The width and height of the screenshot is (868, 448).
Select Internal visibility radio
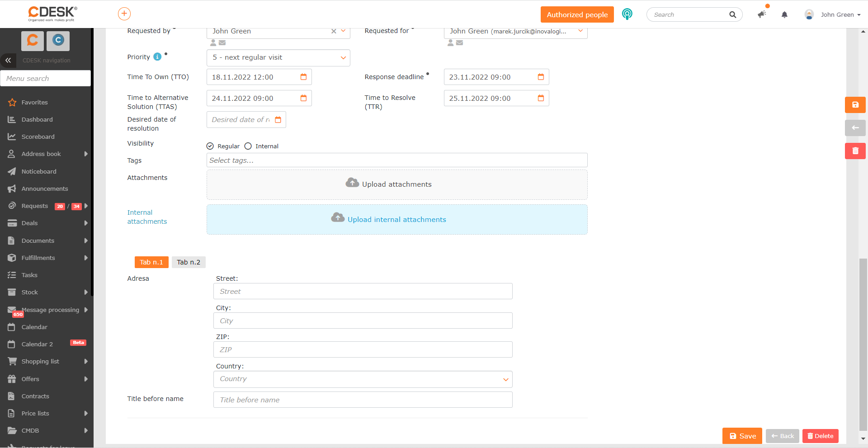tap(248, 146)
